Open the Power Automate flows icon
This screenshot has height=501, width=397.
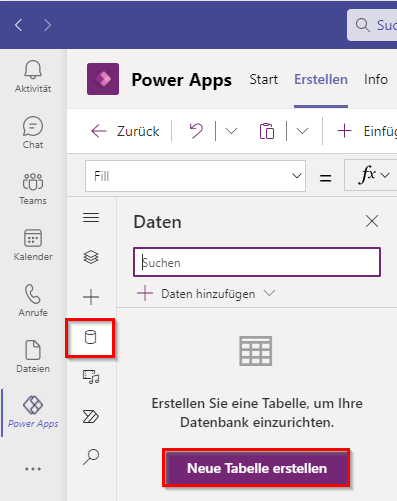[x=91, y=417]
